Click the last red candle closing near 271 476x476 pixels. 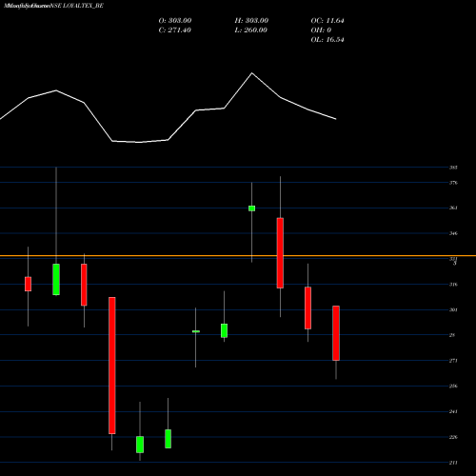pos(336,333)
